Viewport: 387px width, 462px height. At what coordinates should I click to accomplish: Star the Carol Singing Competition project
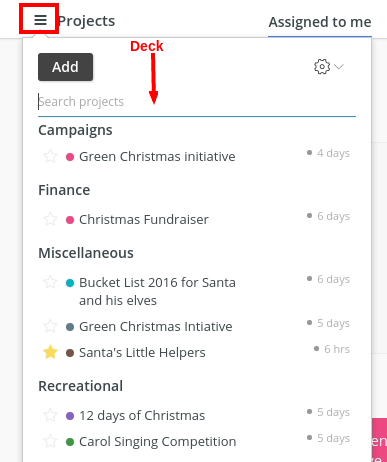(50, 441)
